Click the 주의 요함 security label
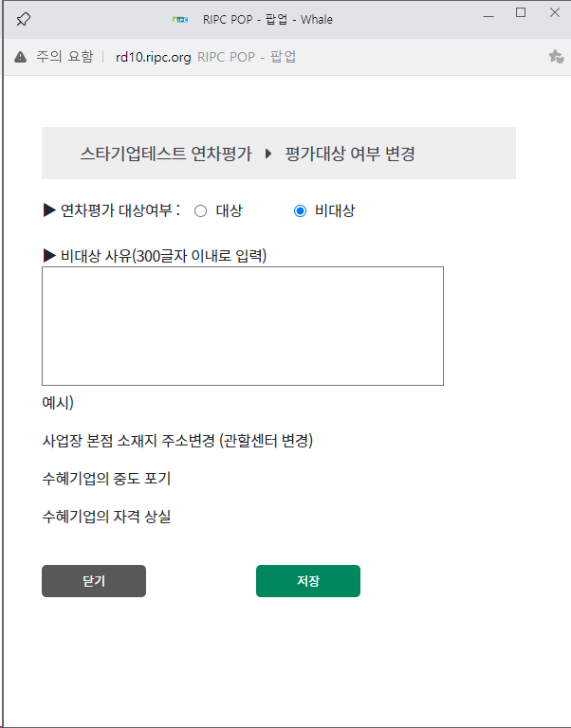 (x=64, y=57)
